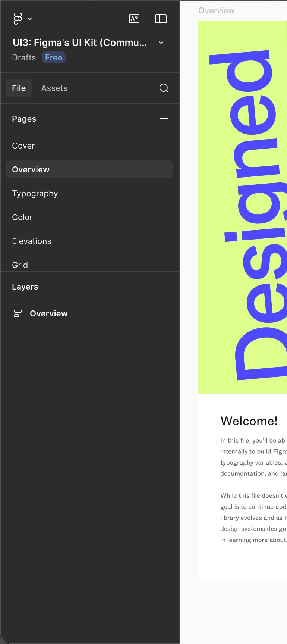The width and height of the screenshot is (287, 644).
Task: Select the Elevations page
Action: (89, 241)
